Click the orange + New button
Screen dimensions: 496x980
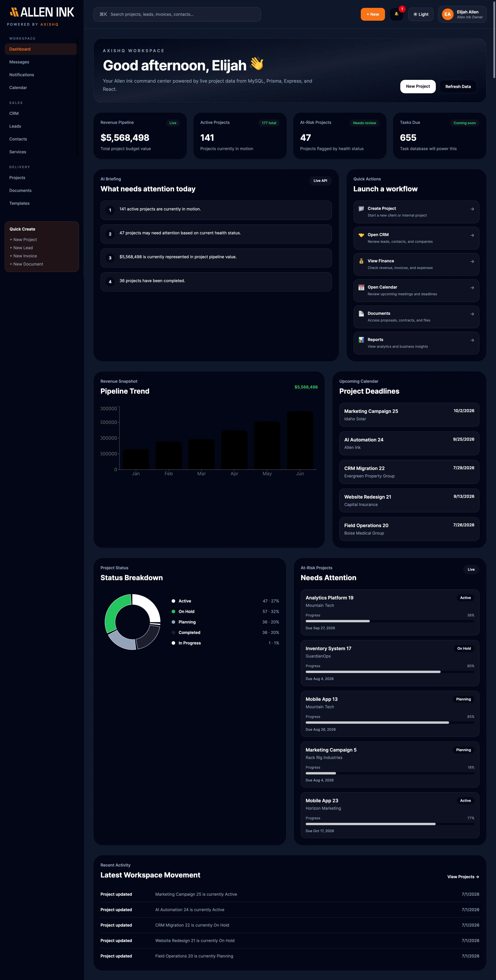(373, 14)
